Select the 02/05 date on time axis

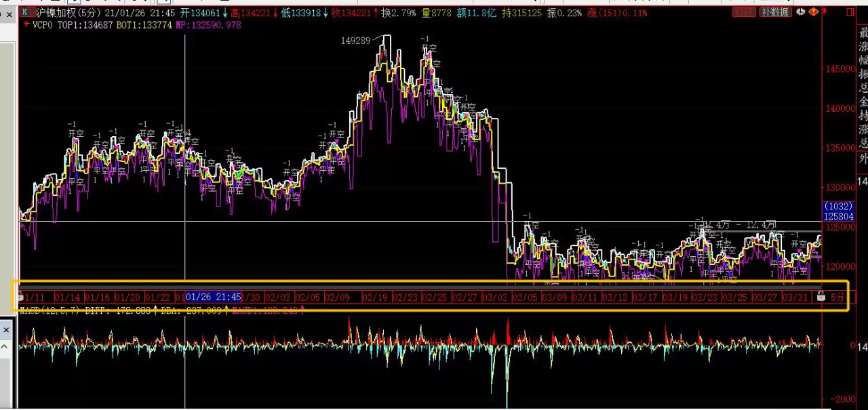point(308,297)
